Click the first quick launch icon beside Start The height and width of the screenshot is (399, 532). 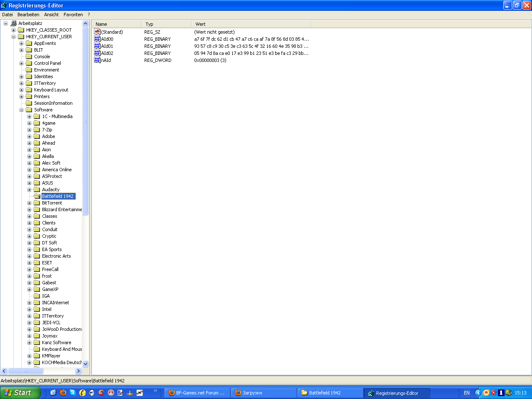(x=53, y=393)
